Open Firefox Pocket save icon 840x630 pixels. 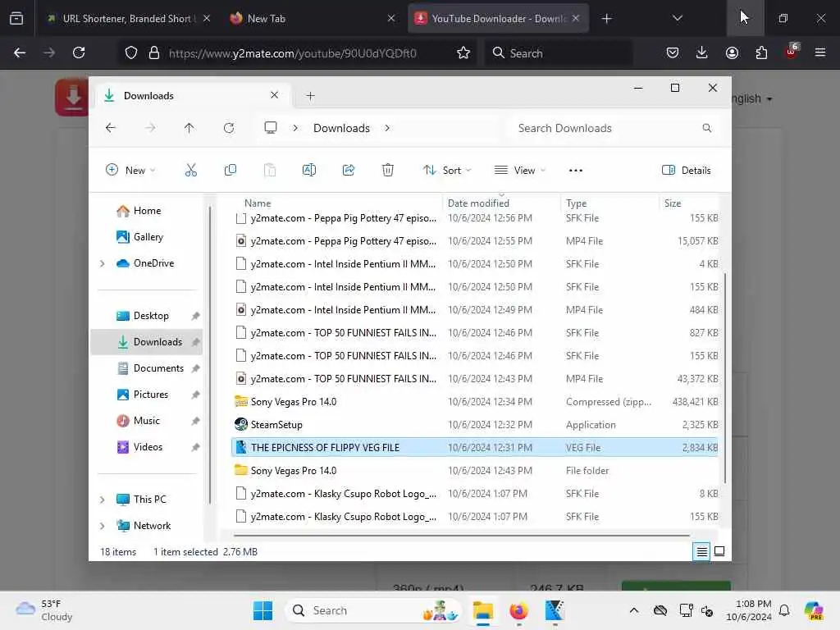673,53
